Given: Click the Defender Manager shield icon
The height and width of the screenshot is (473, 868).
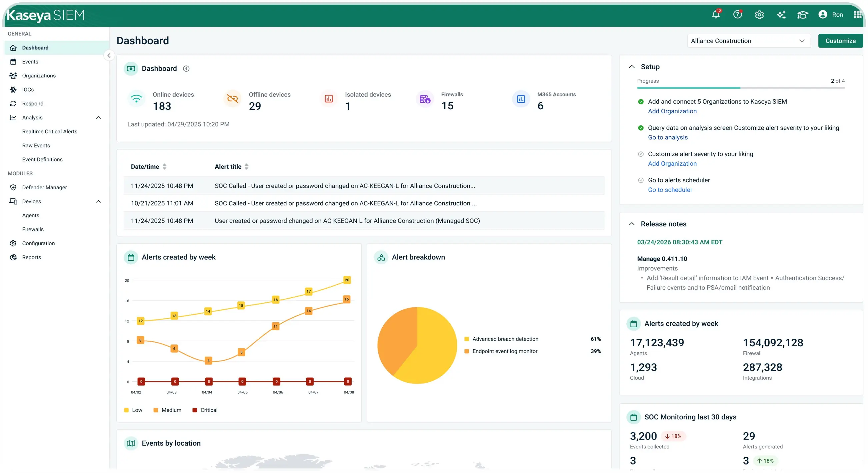Looking at the screenshot, I should [x=13, y=187].
